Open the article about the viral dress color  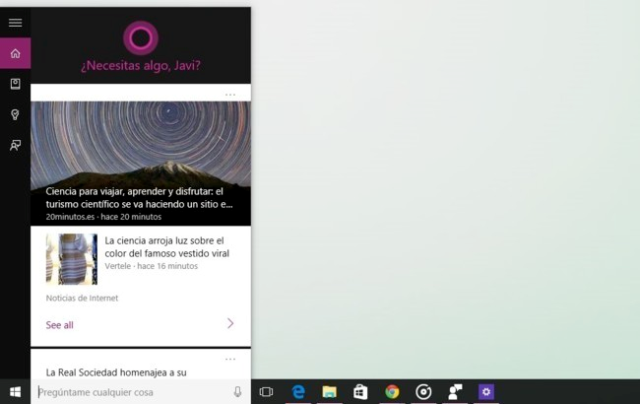pyautogui.click(x=166, y=247)
